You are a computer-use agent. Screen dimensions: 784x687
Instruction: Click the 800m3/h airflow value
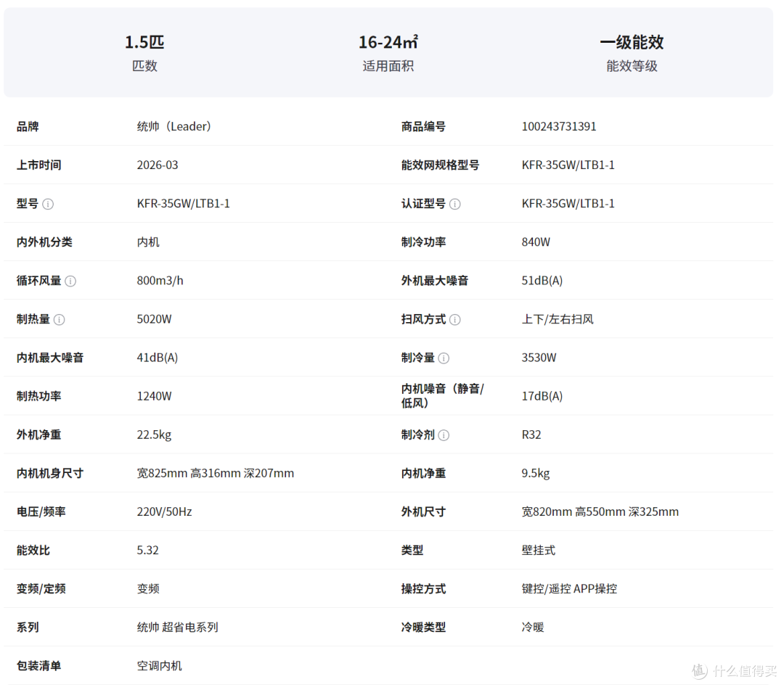click(160, 280)
